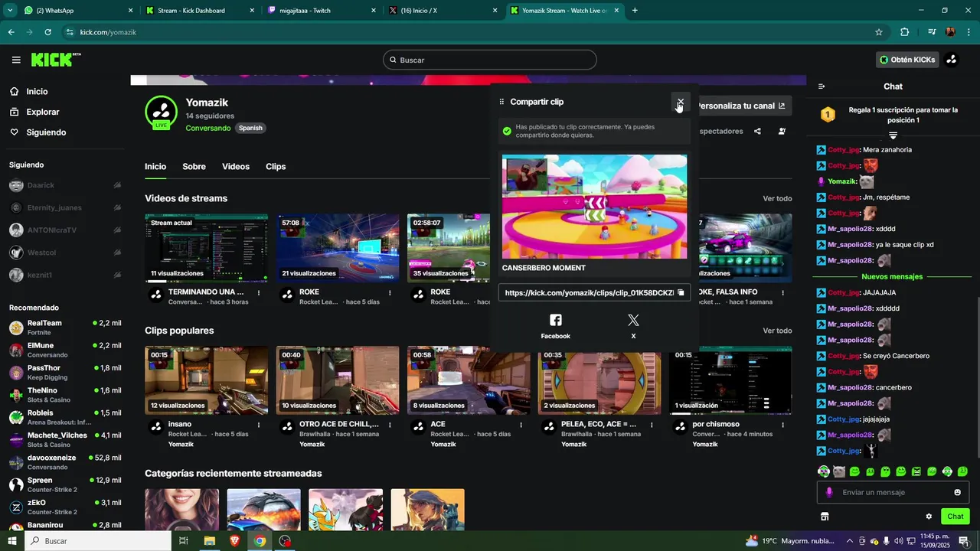
Task: Switch to Stream - Kick Dashboard tab
Action: coord(201,11)
